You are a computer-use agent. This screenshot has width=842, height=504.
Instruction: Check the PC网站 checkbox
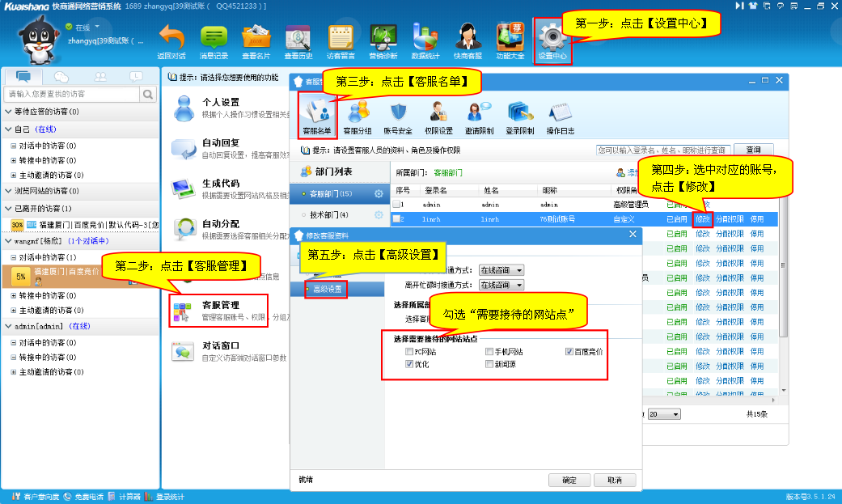pyautogui.click(x=409, y=352)
